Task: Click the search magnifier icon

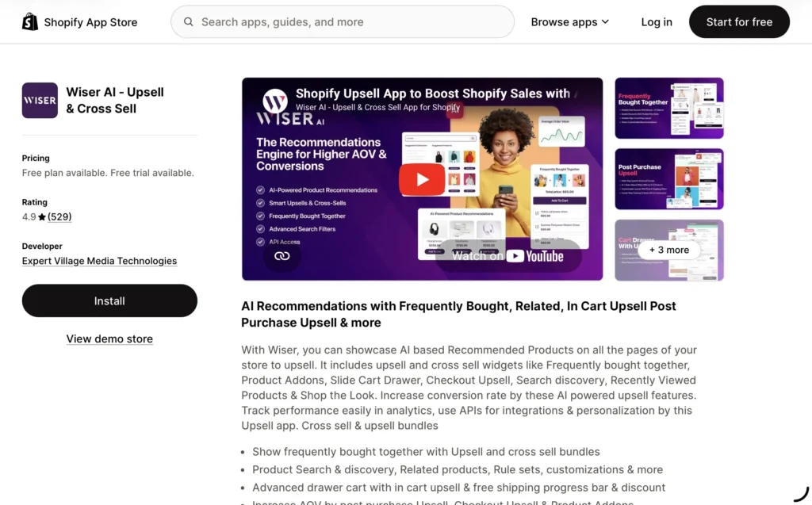Action: coord(189,21)
